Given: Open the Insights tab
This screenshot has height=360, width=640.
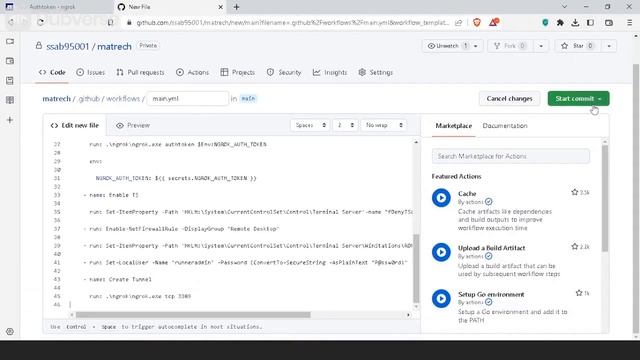Looking at the screenshot, I should 330,72.
